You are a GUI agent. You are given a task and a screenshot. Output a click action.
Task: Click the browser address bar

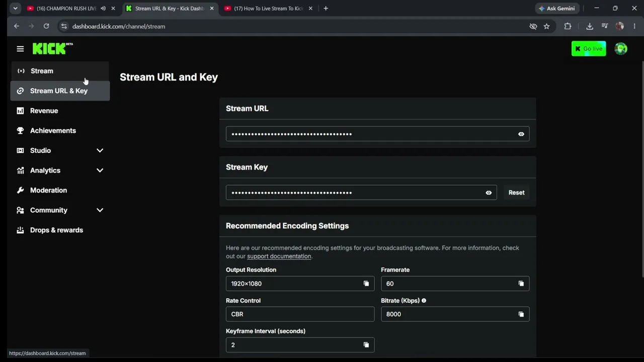[x=297, y=26]
